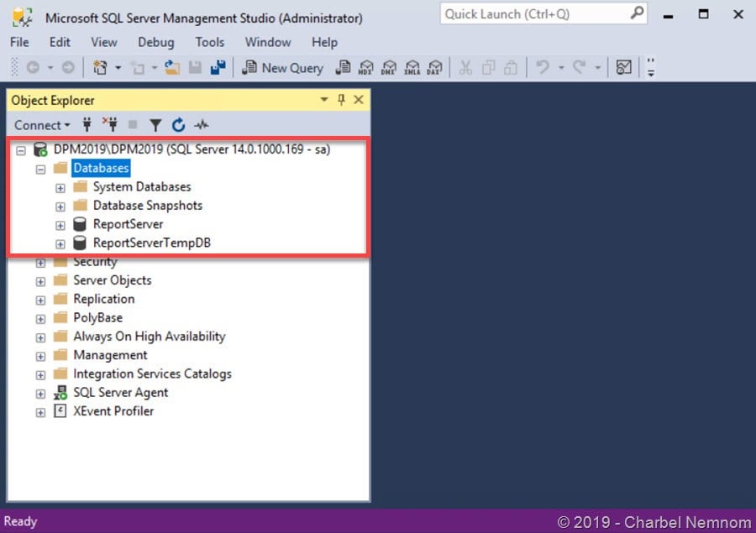The width and height of the screenshot is (756, 533).
Task: Click the Save All icon
Action: click(x=218, y=67)
